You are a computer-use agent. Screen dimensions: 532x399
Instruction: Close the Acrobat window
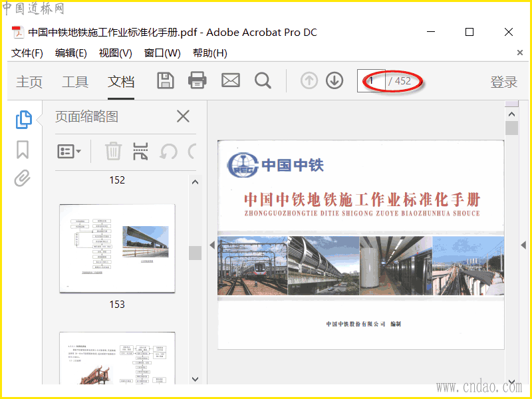coord(509,32)
